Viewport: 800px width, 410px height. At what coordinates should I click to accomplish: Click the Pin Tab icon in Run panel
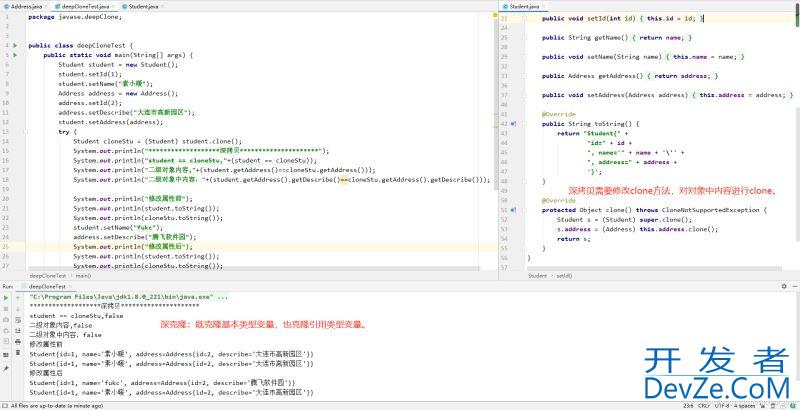coord(6,368)
